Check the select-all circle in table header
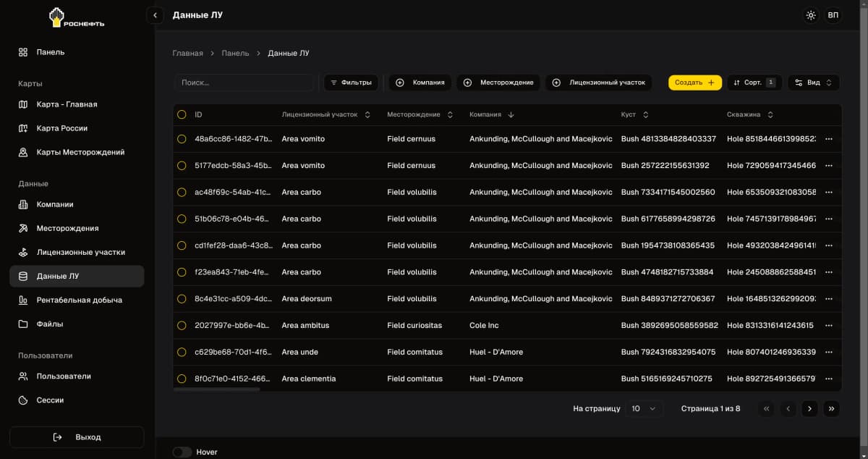This screenshot has width=868, height=459. click(182, 114)
